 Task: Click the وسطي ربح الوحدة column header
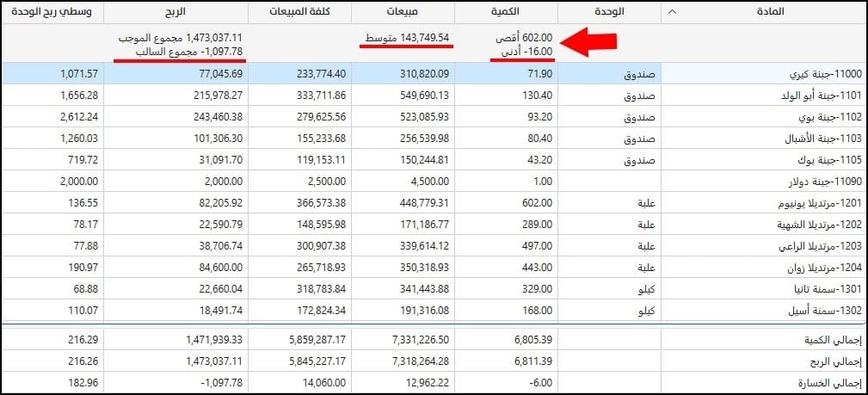click(x=52, y=12)
